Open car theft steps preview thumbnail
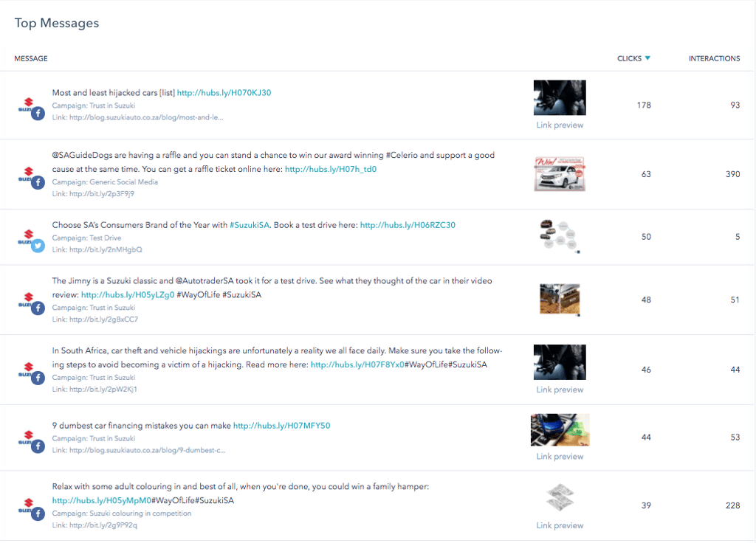The width and height of the screenshot is (756, 543). point(560,362)
